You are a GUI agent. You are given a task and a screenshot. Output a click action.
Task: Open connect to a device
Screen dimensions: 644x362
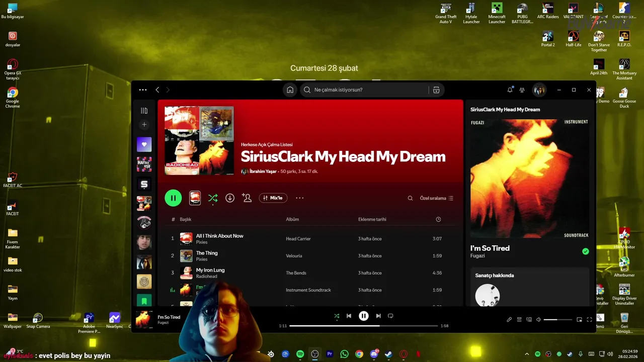529,319
